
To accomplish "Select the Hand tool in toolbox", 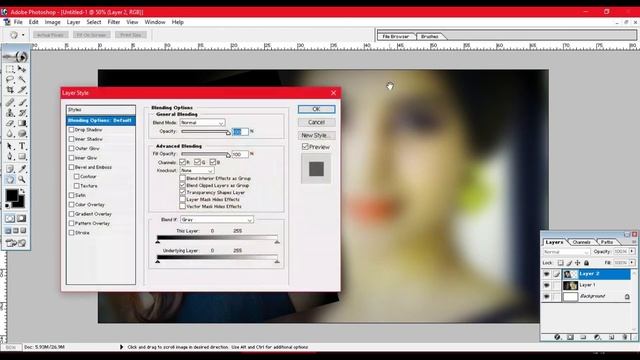I will pos(10,179).
